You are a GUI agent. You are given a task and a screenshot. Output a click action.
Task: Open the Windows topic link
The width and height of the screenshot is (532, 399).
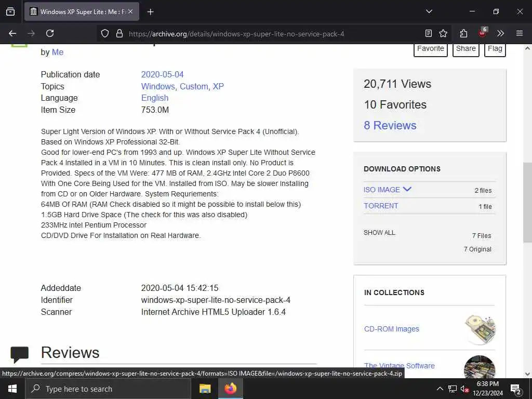[158, 86]
